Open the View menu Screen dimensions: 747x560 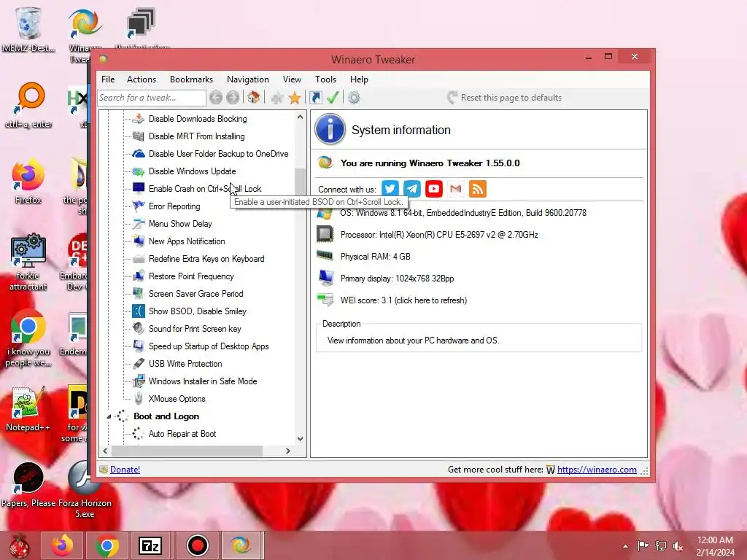pos(292,79)
